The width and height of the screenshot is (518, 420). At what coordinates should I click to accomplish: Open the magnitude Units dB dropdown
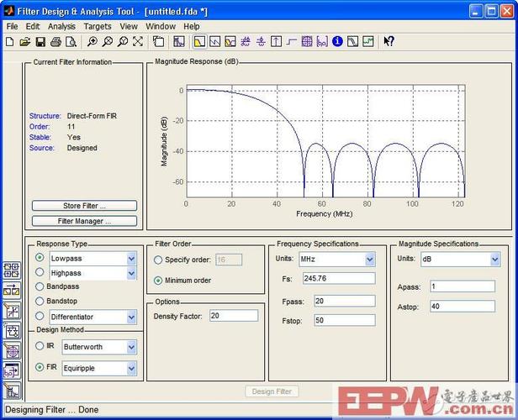494,260
